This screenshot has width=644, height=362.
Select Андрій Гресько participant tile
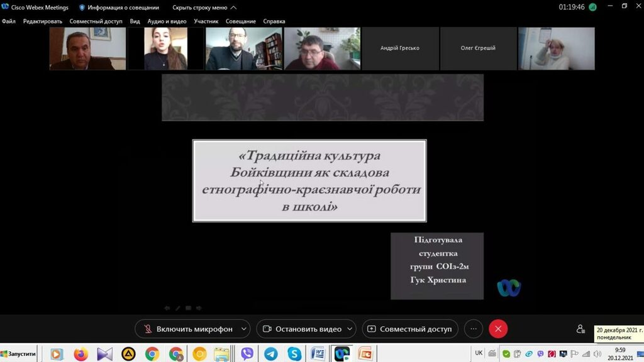(399, 48)
